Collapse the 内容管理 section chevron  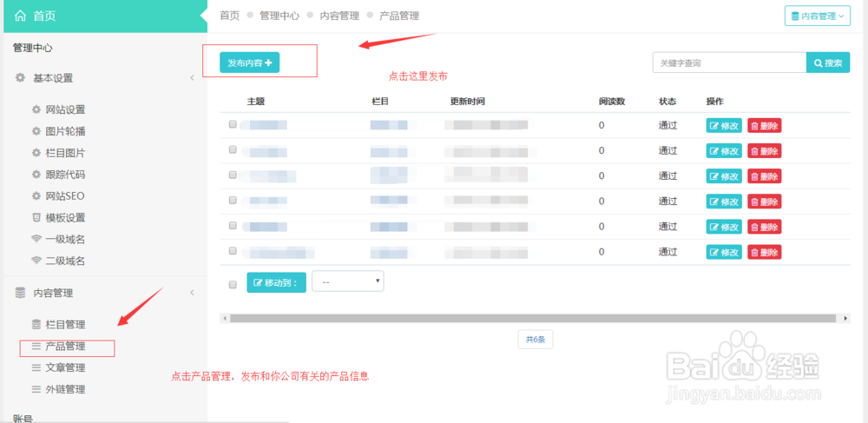(x=192, y=293)
